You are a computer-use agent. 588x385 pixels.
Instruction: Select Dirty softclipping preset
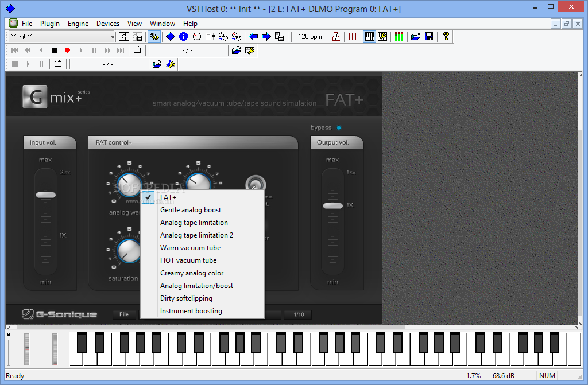coord(203,298)
